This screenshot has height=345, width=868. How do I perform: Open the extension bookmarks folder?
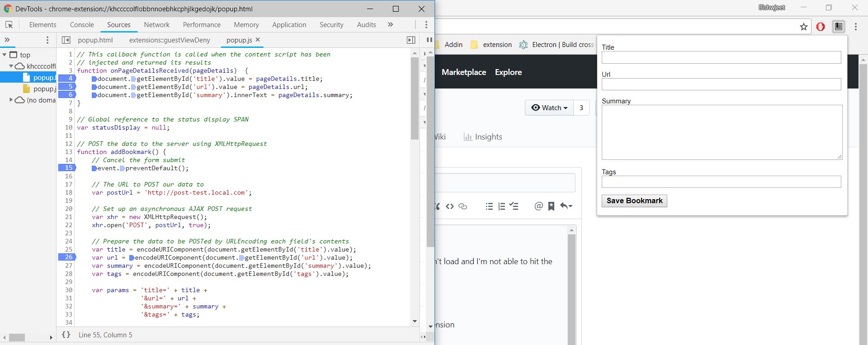pyautogui.click(x=491, y=45)
